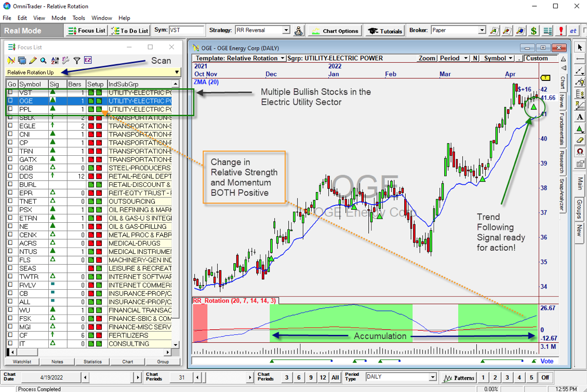Click the Patterns button

[459, 377]
